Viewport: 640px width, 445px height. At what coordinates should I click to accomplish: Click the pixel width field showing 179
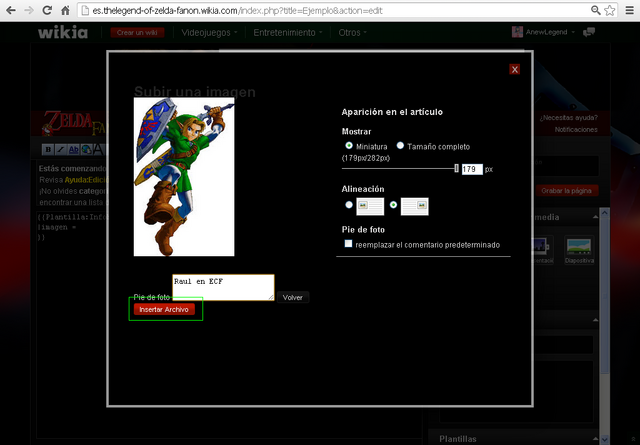[x=472, y=169]
